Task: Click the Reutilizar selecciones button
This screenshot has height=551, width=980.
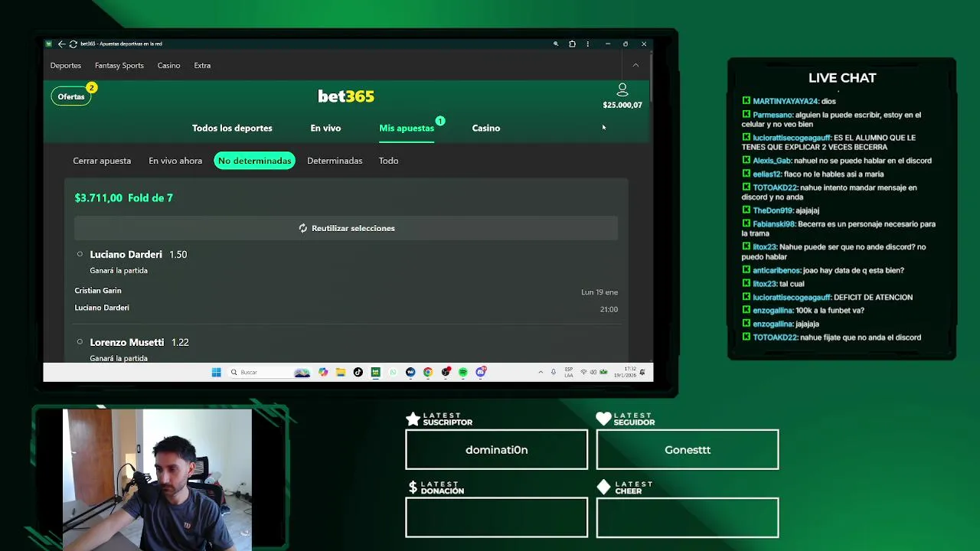Action: [x=346, y=228]
